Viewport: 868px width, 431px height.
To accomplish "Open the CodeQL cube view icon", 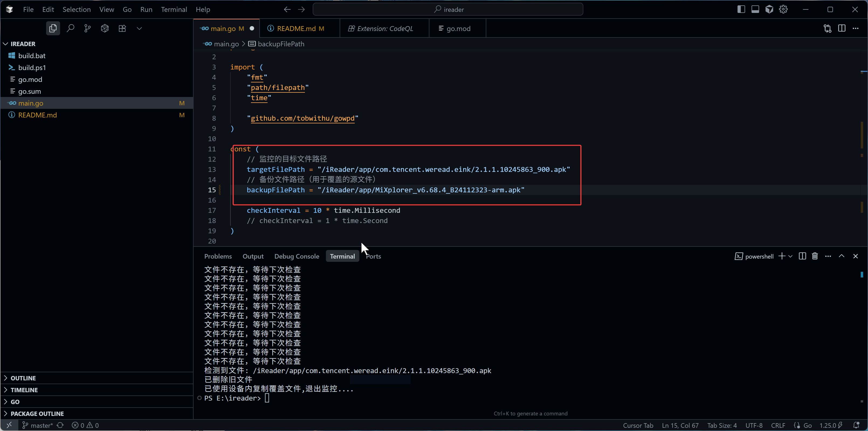I will tap(105, 28).
